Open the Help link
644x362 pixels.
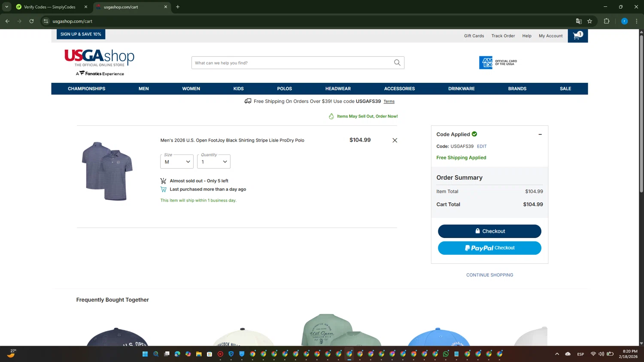pyautogui.click(x=527, y=36)
